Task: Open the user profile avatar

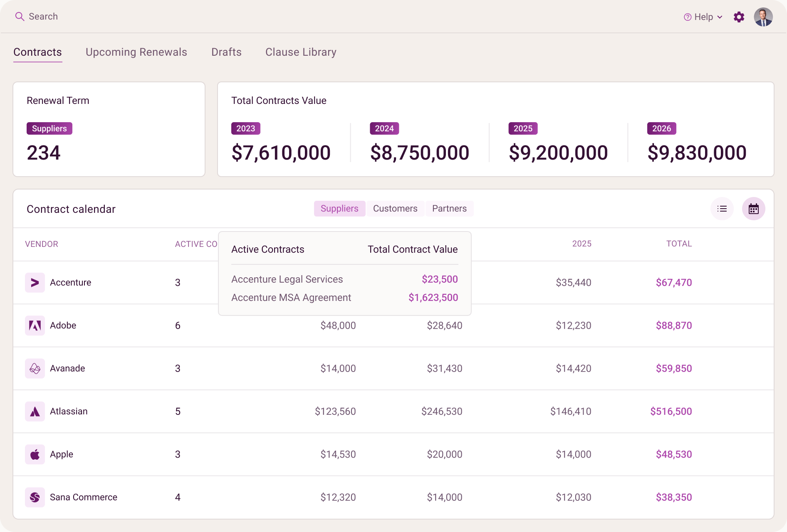Action: pyautogui.click(x=763, y=17)
